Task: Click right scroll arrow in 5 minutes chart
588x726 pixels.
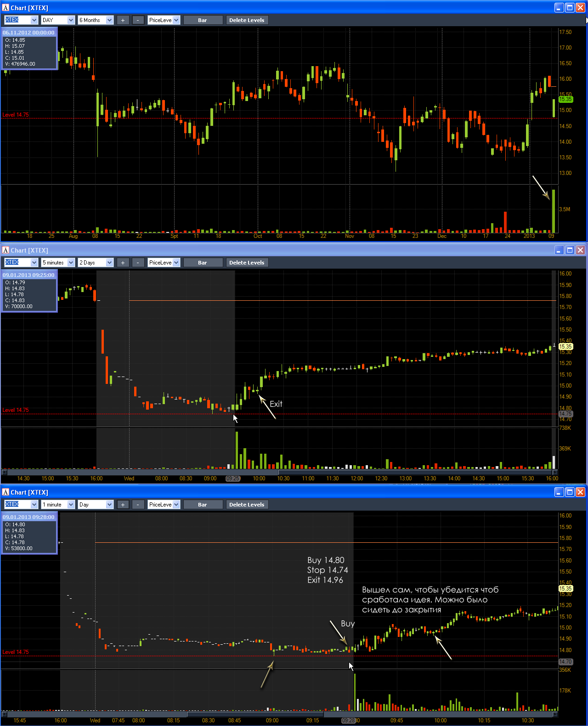Action: coord(555,472)
